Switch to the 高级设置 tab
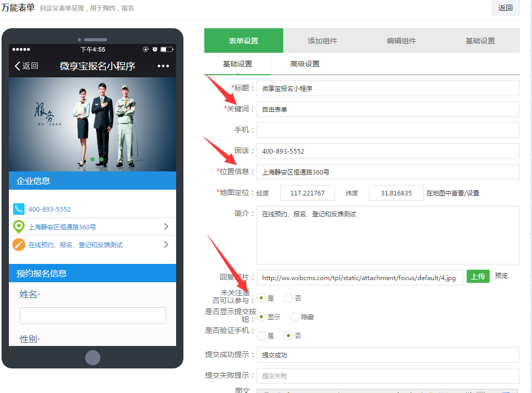 point(306,65)
